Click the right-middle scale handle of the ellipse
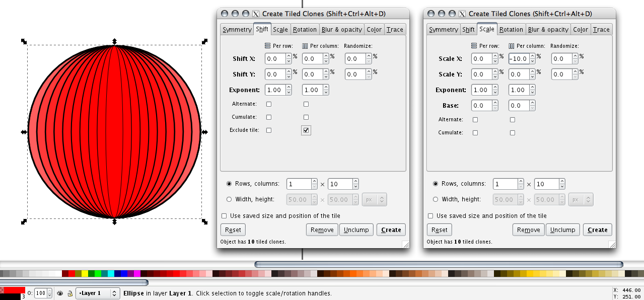The height and width of the screenshot is (300, 644). click(205, 132)
